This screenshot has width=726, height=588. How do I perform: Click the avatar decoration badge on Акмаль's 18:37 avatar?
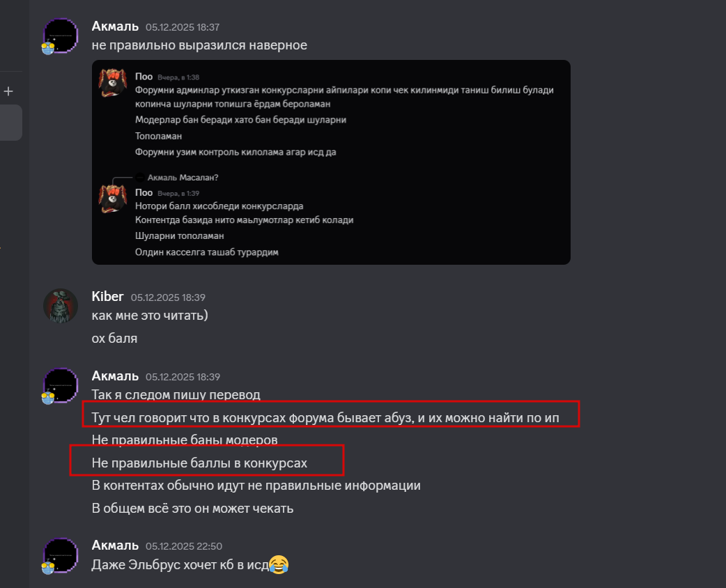[48, 49]
